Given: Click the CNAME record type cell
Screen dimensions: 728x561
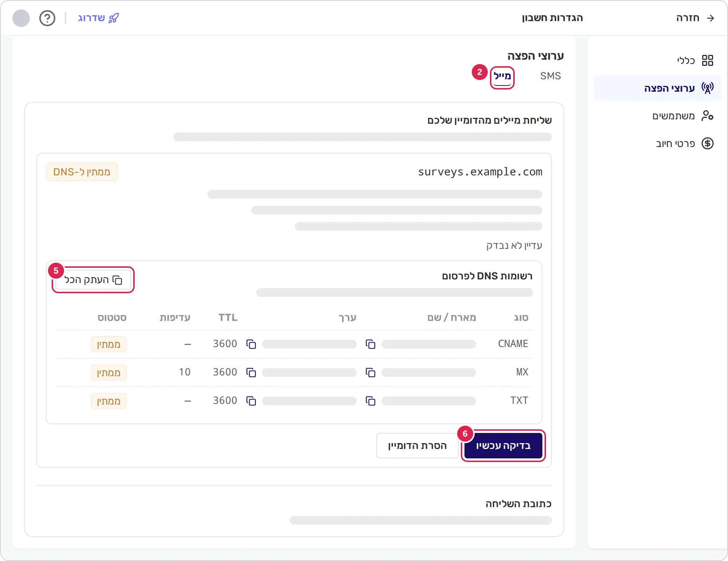Looking at the screenshot, I should click(513, 344).
